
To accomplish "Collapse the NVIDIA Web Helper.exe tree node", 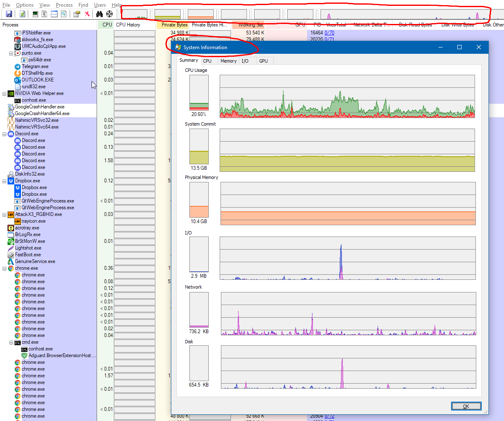I will 4,93.
